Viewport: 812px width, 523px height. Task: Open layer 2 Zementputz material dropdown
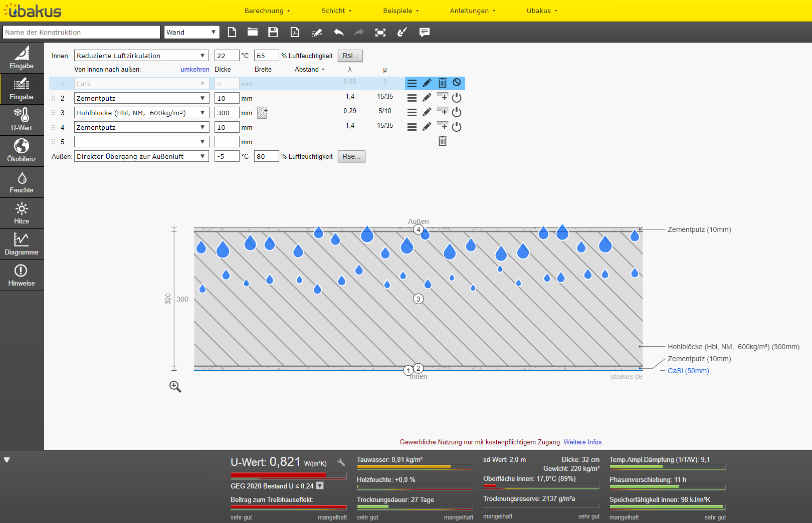tap(141, 98)
